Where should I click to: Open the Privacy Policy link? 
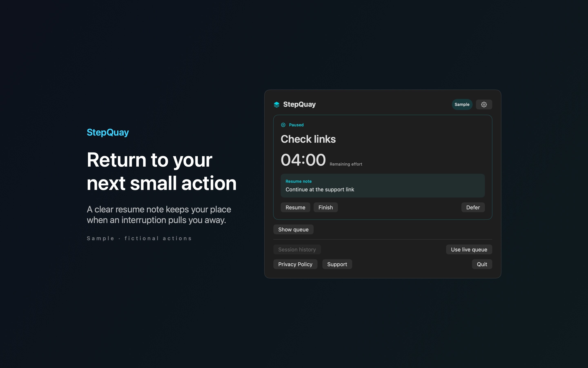click(x=295, y=264)
